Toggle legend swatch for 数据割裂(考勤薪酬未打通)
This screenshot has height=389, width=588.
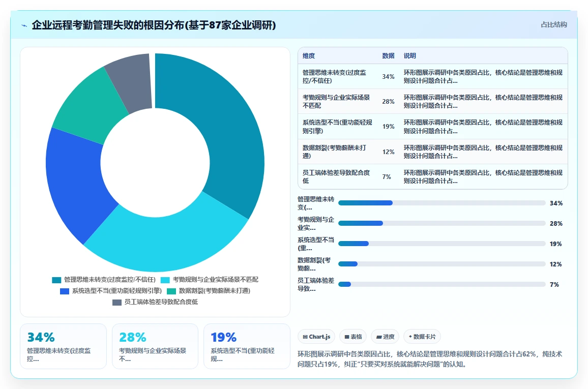[x=171, y=291]
